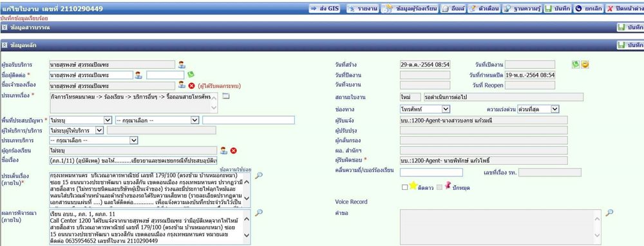
Task: Click บันทึก in ข้อมูลสารบรรณ section bar
Action: pos(630,27)
